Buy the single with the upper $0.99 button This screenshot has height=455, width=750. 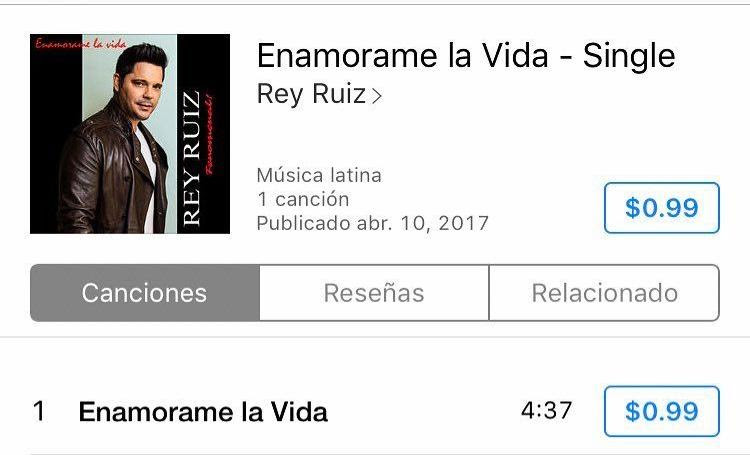pyautogui.click(x=662, y=208)
